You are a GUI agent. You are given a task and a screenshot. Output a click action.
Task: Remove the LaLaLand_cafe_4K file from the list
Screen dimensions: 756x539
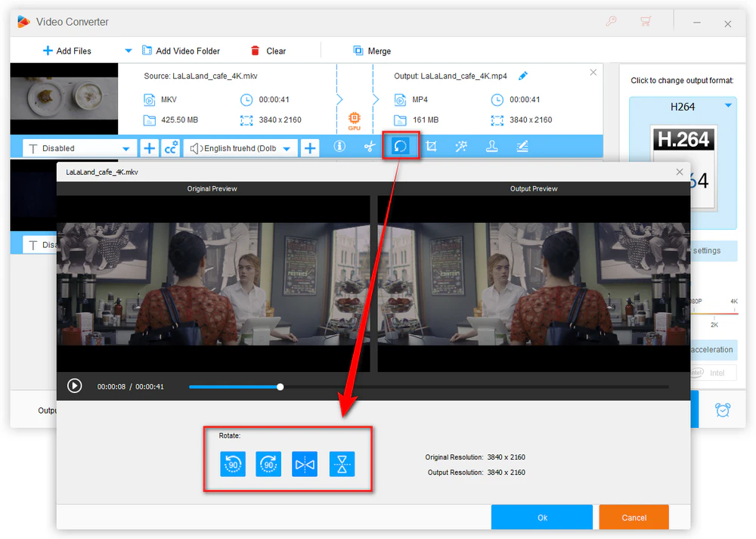point(593,73)
